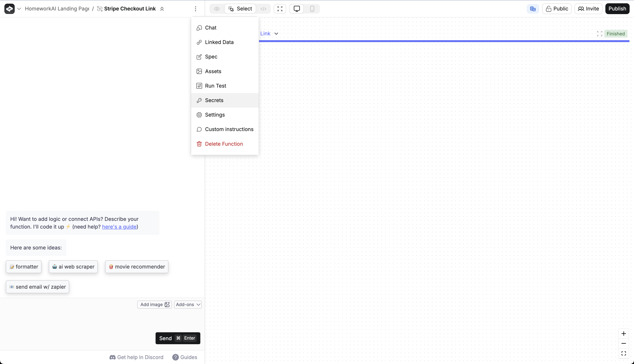The width and height of the screenshot is (634, 364).
Task: Toggle the eye preview mode
Action: pyautogui.click(x=217, y=9)
